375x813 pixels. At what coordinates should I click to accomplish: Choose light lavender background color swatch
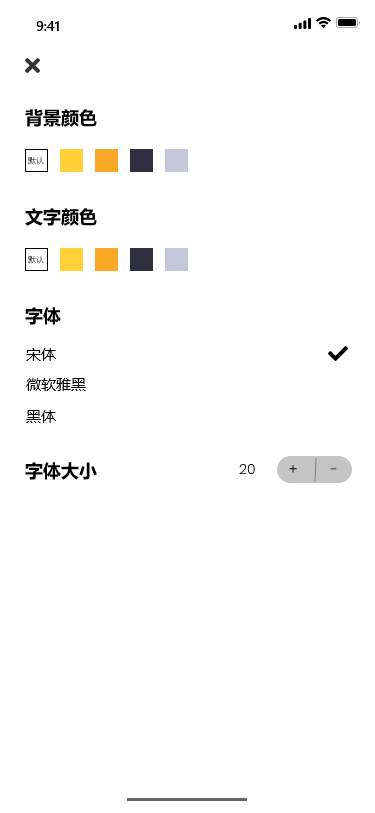click(176, 160)
